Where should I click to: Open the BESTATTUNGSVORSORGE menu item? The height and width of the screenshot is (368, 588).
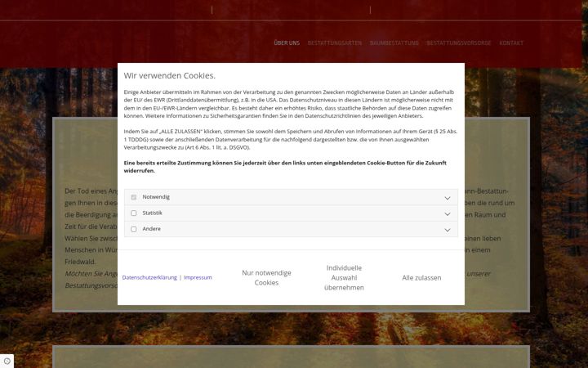(459, 43)
